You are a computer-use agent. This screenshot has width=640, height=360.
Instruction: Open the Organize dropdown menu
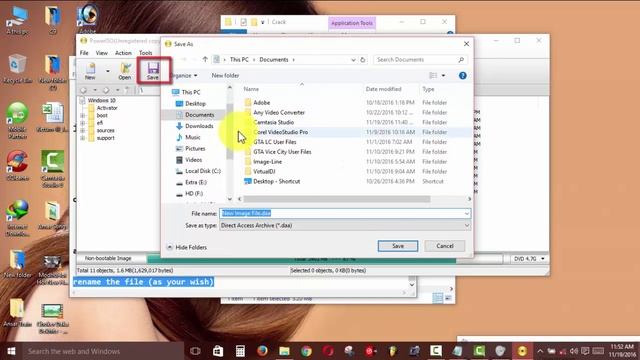184,76
